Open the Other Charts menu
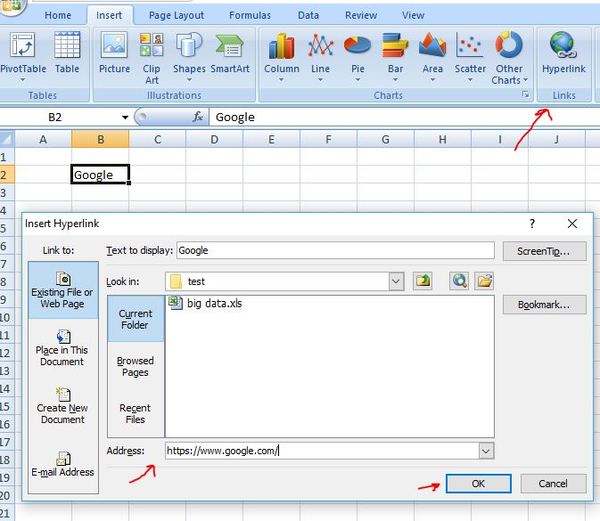Viewport: 600px width, 521px height. click(x=509, y=58)
